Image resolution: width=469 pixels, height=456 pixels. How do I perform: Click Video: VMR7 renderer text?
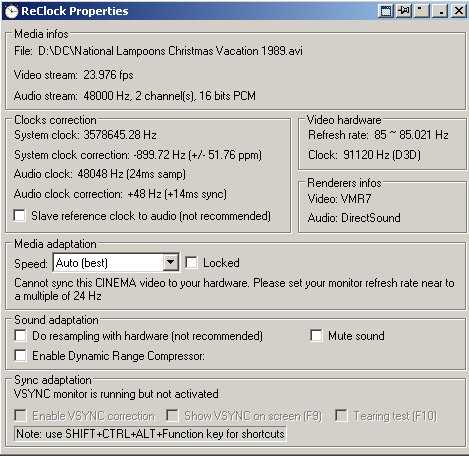(340, 199)
